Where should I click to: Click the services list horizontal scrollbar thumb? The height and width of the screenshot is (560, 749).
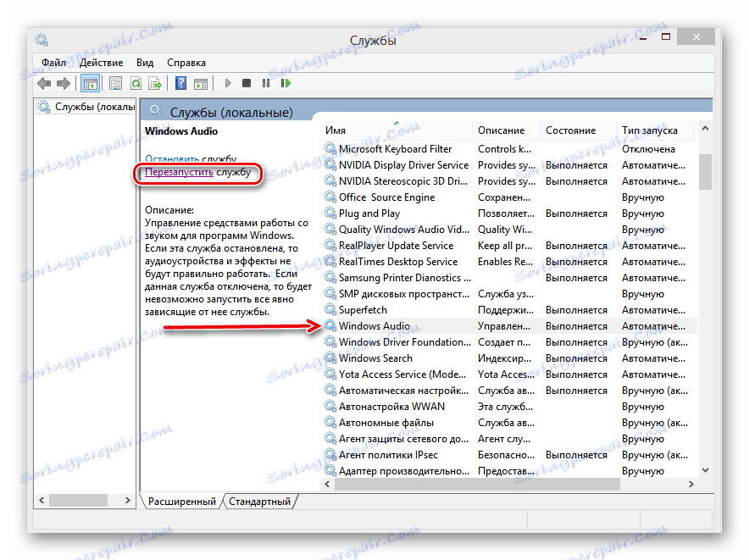477,484
